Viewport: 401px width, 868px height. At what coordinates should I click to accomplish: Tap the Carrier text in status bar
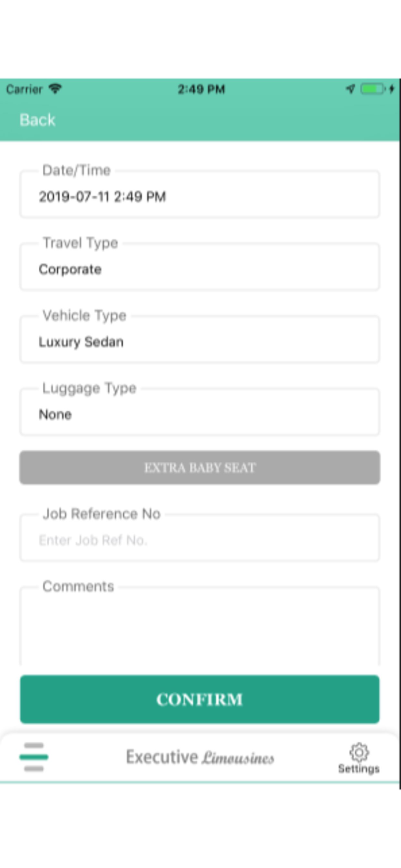[24, 89]
